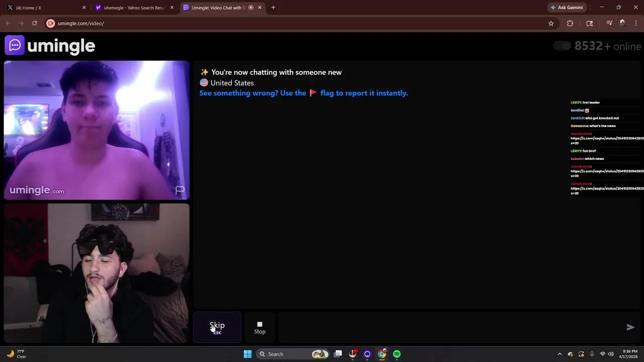Open the Chrome taskbar icon
The width and height of the screenshot is (644, 362).
382,354
